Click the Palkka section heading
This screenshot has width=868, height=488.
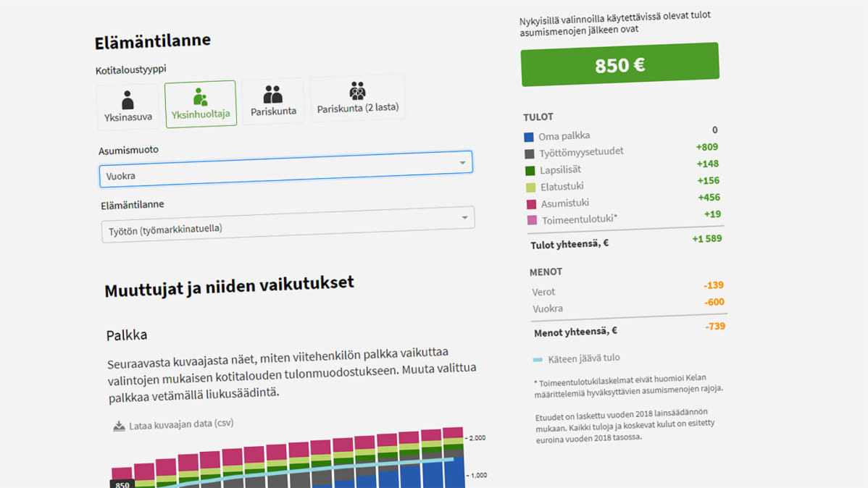coord(127,335)
